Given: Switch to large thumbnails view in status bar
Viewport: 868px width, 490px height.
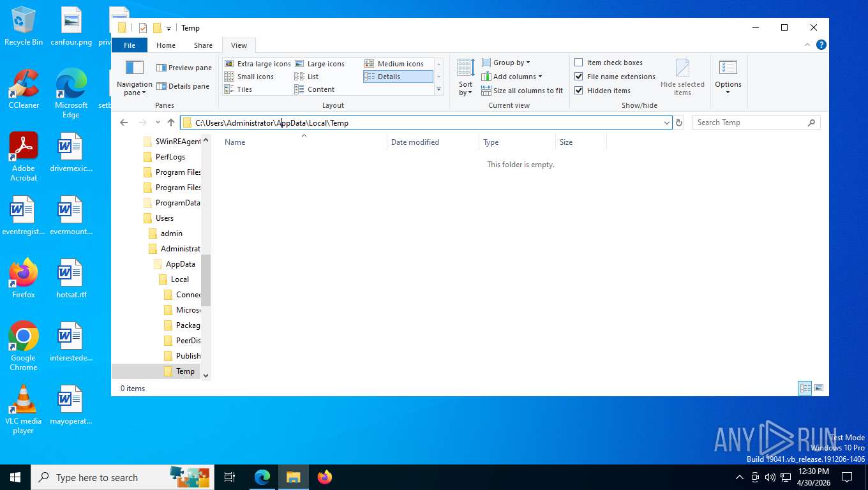Looking at the screenshot, I should click(819, 388).
